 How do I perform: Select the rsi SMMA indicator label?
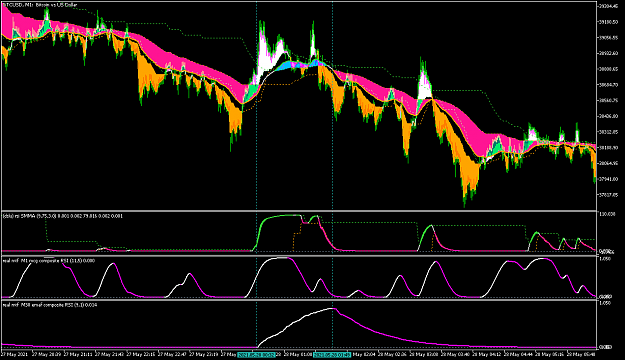click(63, 216)
